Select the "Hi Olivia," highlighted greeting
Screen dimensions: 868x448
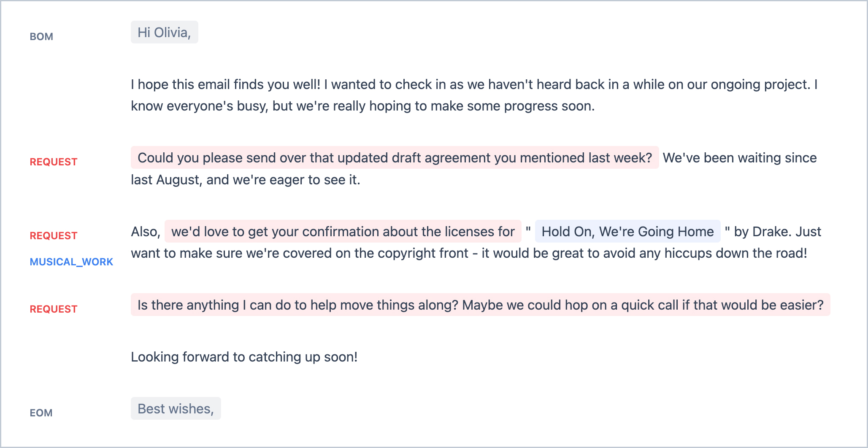click(164, 32)
